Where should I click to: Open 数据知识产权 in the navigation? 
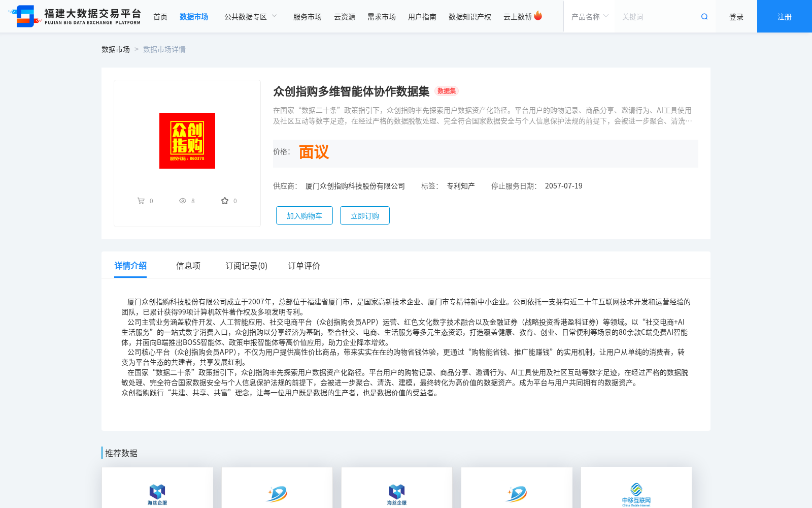(470, 17)
